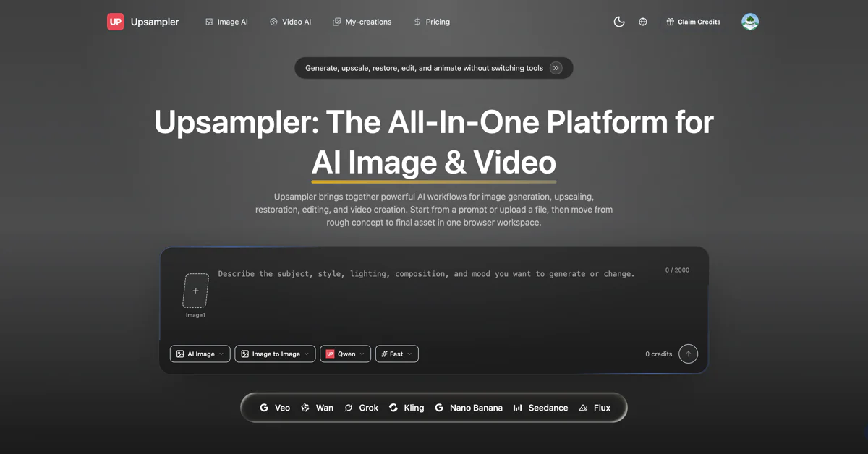Select the Nano Banana model chip
Screen dimensions: 868x454
[468, 408]
